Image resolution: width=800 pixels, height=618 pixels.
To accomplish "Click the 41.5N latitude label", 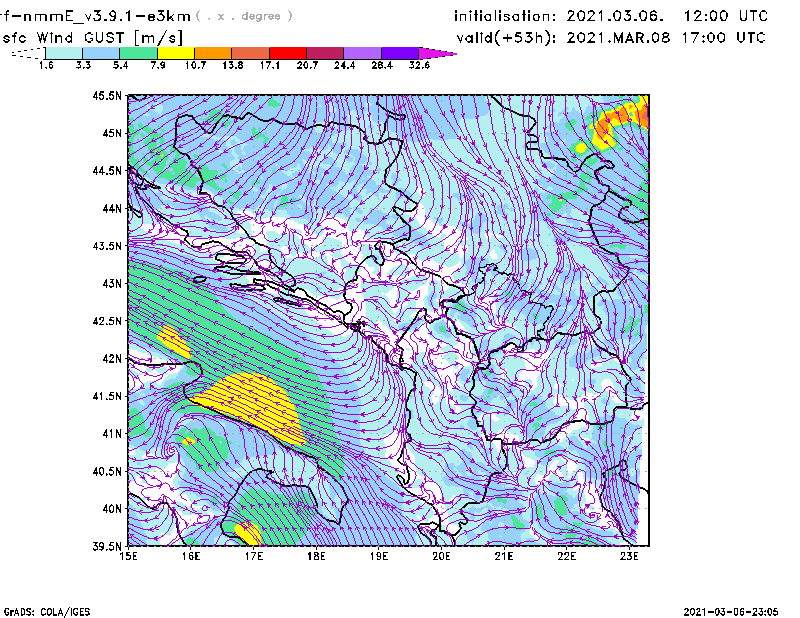I will click(107, 396).
